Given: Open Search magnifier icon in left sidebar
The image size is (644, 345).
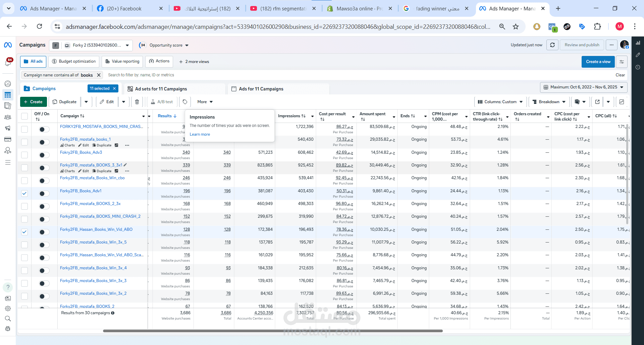Looking at the screenshot, I should (x=8, y=319).
